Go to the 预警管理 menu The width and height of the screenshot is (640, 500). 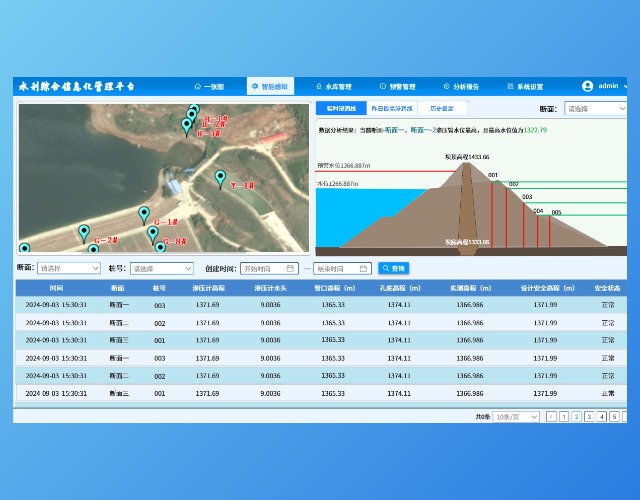coord(397,87)
